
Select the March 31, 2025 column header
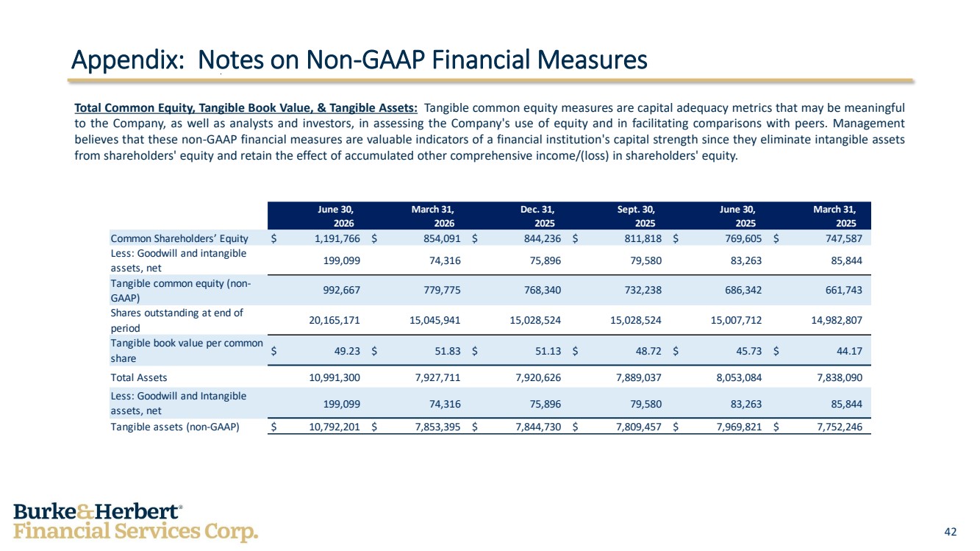(840, 216)
